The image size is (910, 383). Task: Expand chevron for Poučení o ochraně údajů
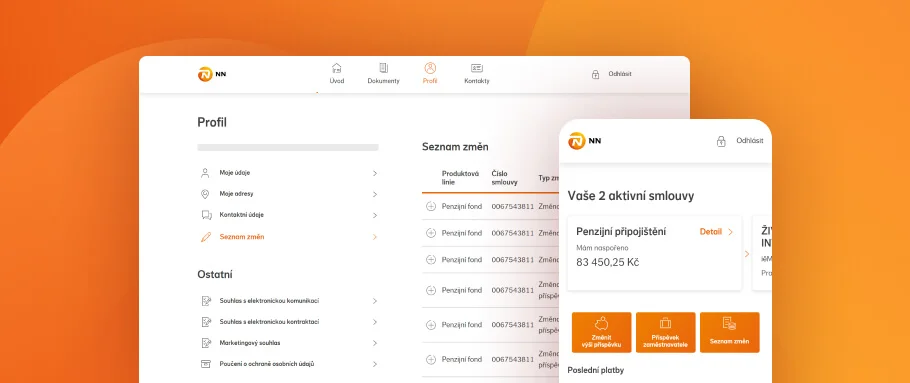pos(375,364)
